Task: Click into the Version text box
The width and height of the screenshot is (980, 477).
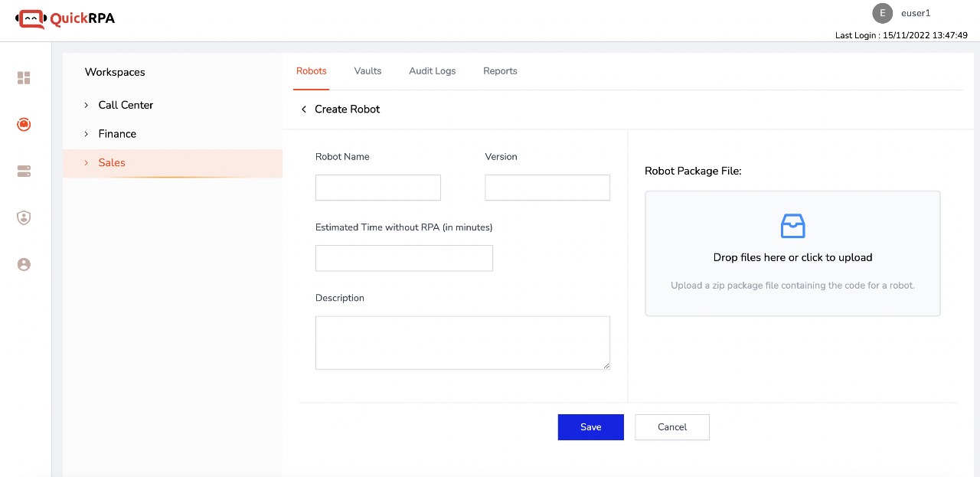Action: click(547, 188)
